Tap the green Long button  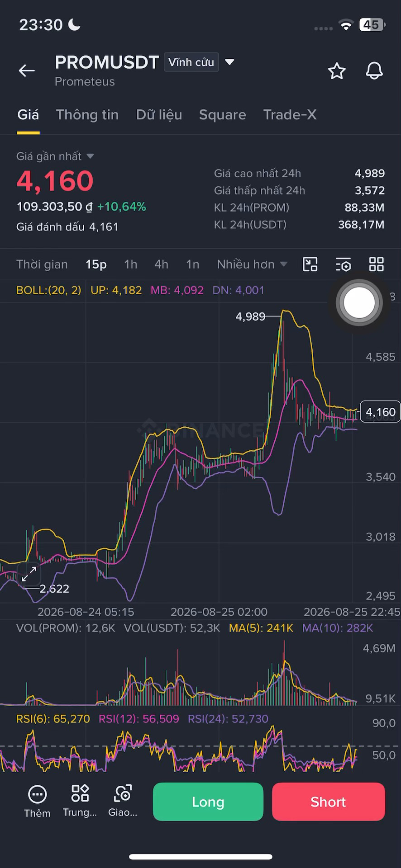coord(208,802)
